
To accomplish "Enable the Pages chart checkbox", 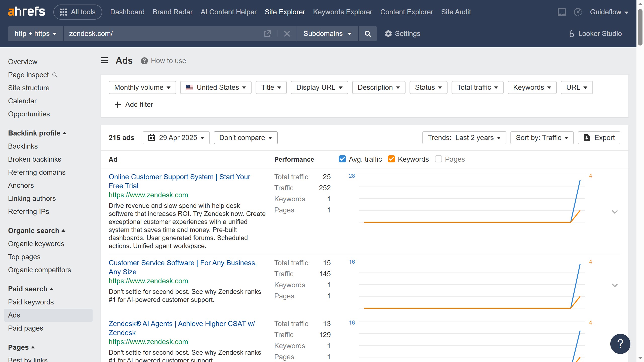I will tap(438, 159).
